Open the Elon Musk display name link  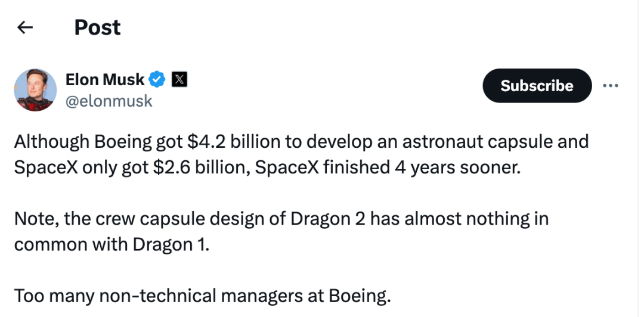pos(105,79)
